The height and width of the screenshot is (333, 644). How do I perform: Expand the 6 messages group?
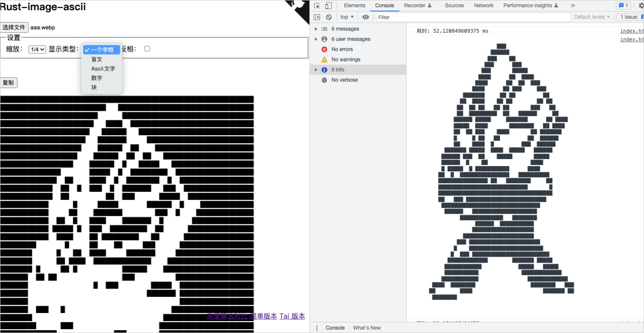click(x=358, y=29)
